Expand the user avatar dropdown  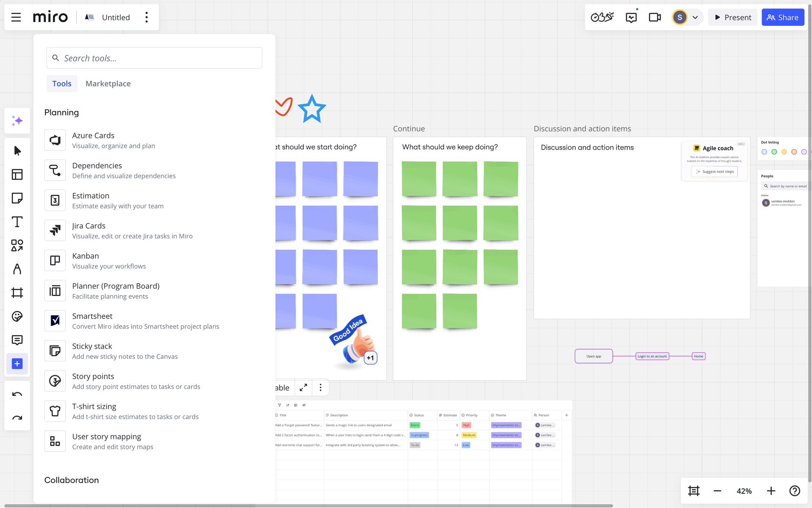click(695, 17)
